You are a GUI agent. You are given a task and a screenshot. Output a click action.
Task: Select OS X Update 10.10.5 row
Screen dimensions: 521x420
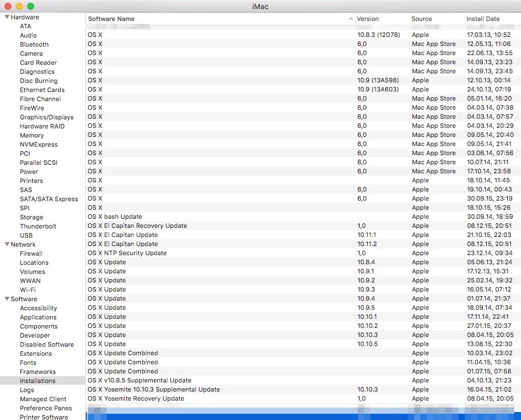[303, 344]
